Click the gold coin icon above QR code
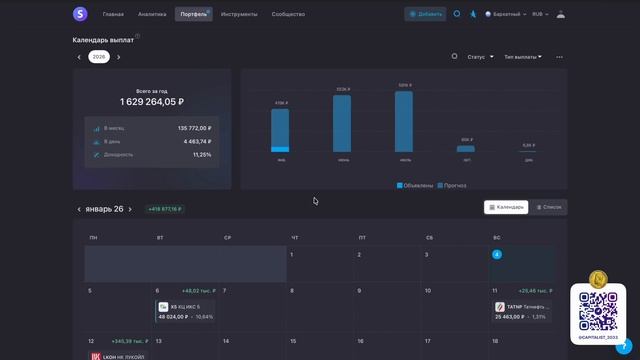Screen dimensions: 640x360 click(x=598, y=280)
